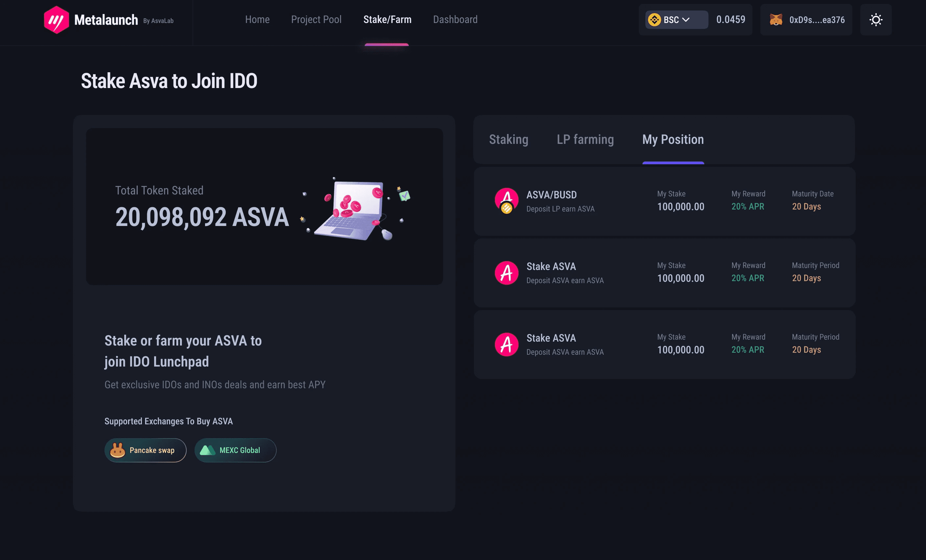
Task: Toggle light mode with sun icon
Action: pyautogui.click(x=876, y=20)
